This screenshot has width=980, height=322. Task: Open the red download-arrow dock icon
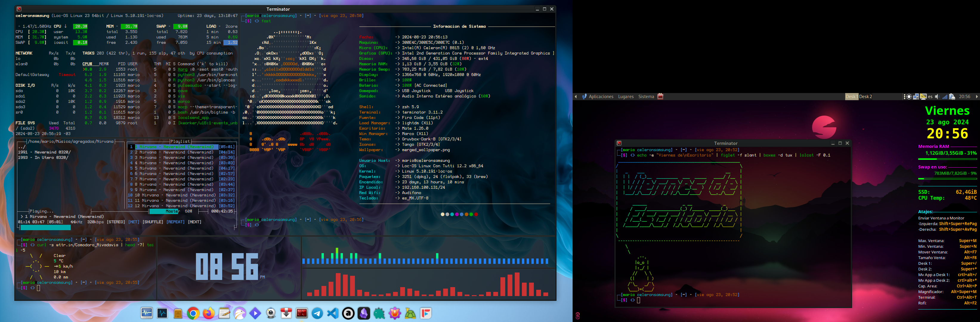(286, 313)
